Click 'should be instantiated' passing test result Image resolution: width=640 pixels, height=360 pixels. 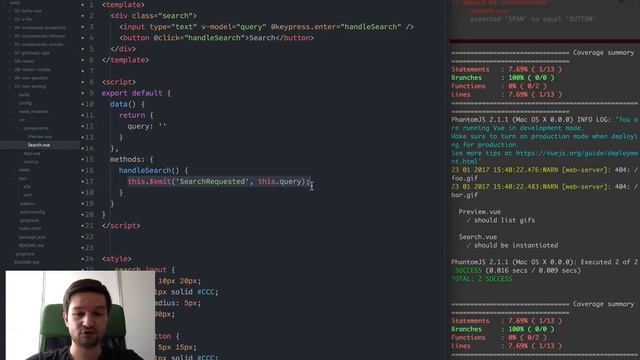pos(516,245)
